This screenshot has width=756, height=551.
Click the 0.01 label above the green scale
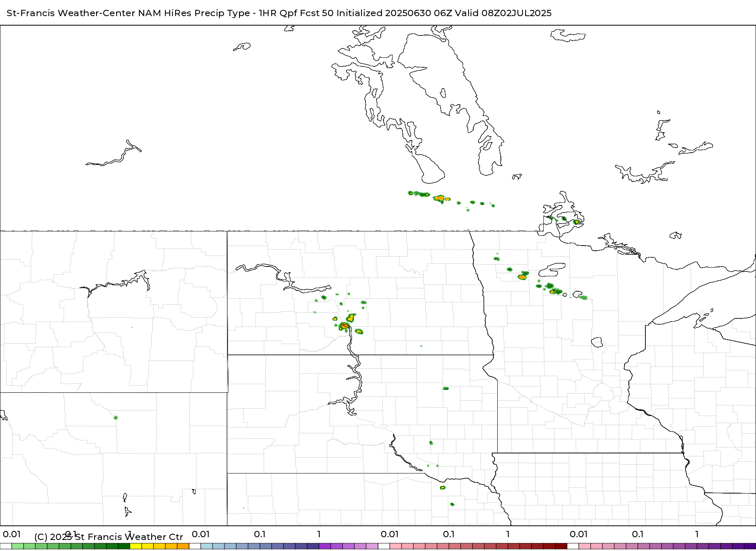point(11,534)
